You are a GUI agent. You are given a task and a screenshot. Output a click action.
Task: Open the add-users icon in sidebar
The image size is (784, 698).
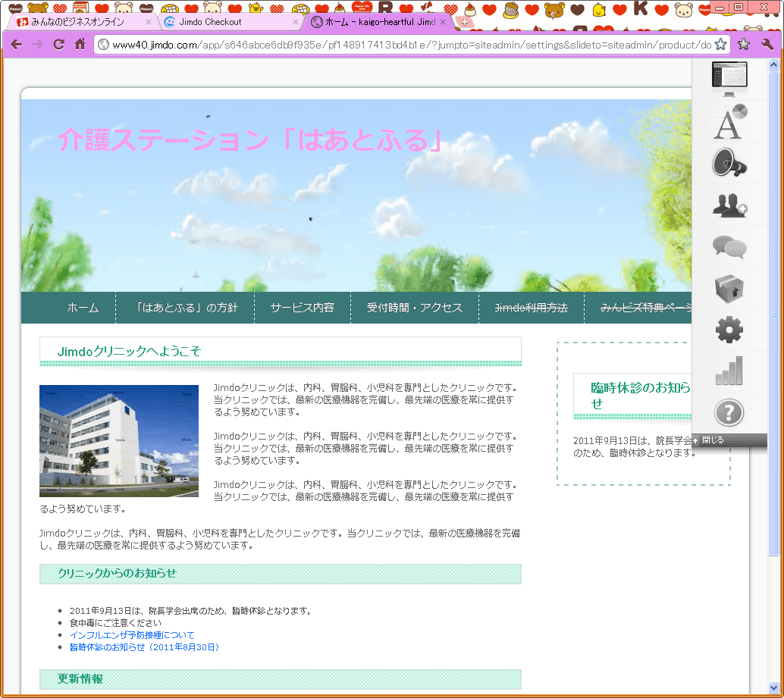coord(729,205)
